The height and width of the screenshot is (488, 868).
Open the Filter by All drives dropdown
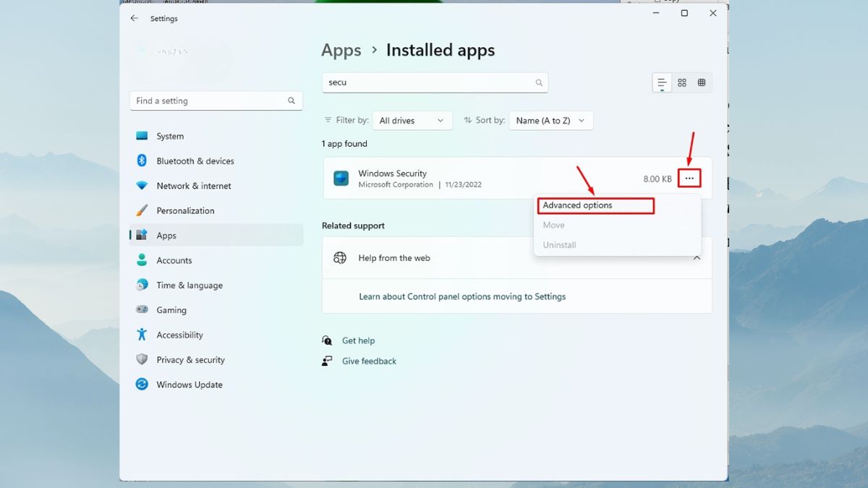coord(413,121)
